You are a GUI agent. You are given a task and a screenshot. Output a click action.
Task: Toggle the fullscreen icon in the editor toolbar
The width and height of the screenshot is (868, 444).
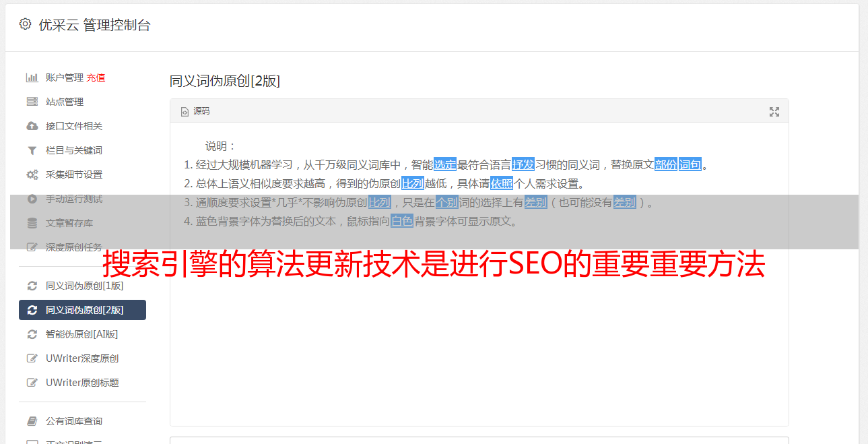pos(774,112)
